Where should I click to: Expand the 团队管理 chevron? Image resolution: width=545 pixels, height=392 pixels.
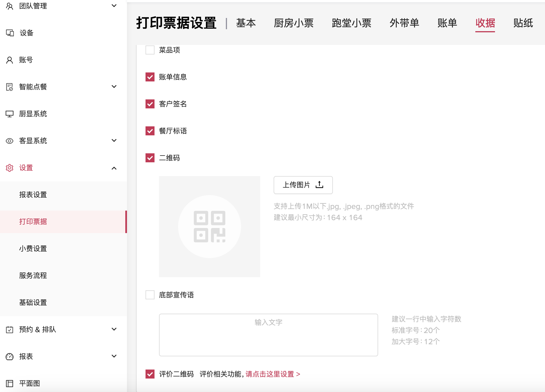tap(114, 6)
